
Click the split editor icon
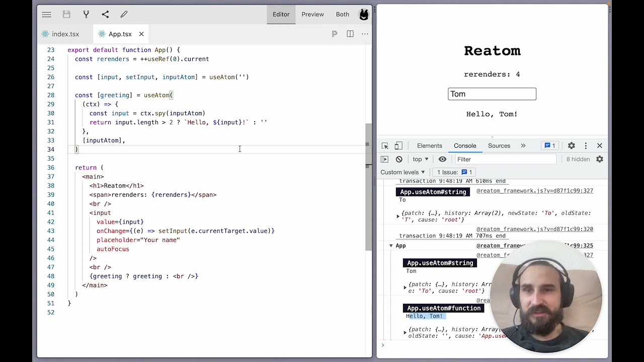click(x=350, y=34)
